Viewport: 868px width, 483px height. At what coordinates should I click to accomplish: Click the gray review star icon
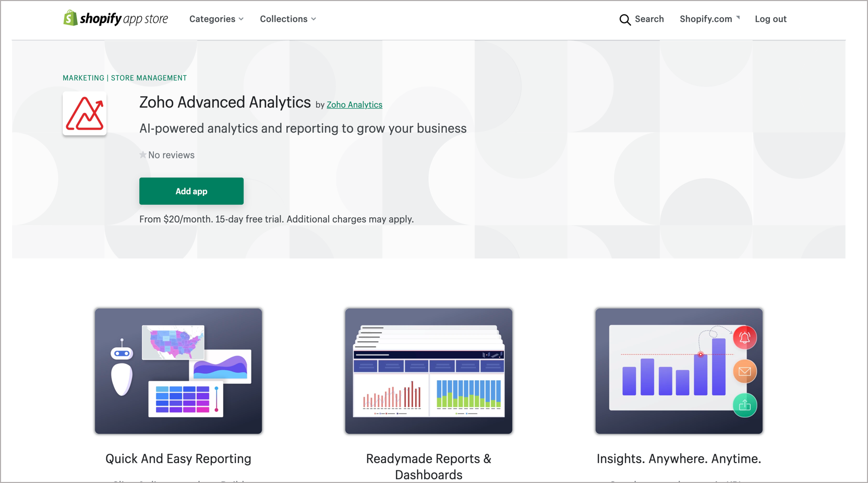pyautogui.click(x=143, y=155)
